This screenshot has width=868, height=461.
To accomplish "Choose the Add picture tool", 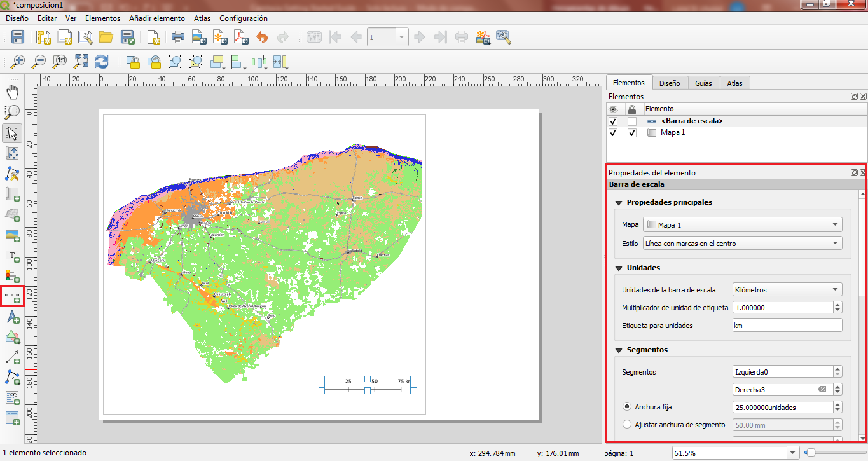I will [x=12, y=235].
